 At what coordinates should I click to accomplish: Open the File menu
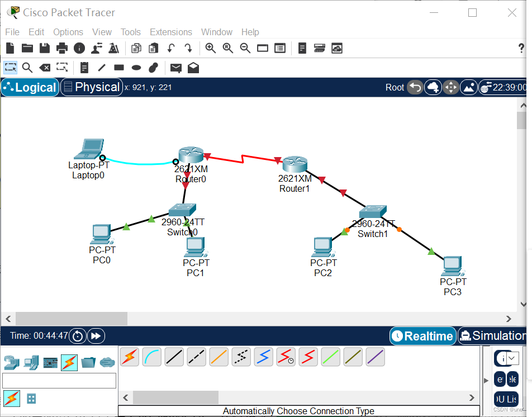[12, 32]
